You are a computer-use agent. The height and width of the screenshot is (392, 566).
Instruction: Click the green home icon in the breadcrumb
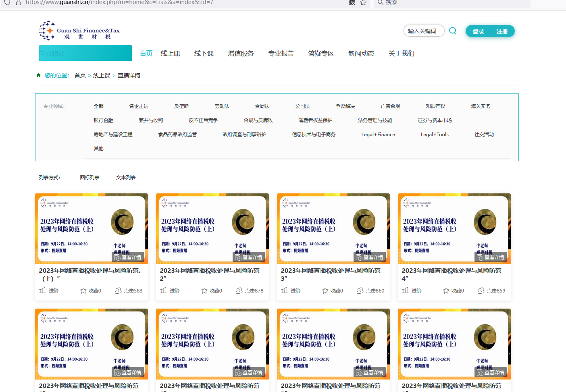coord(38,75)
